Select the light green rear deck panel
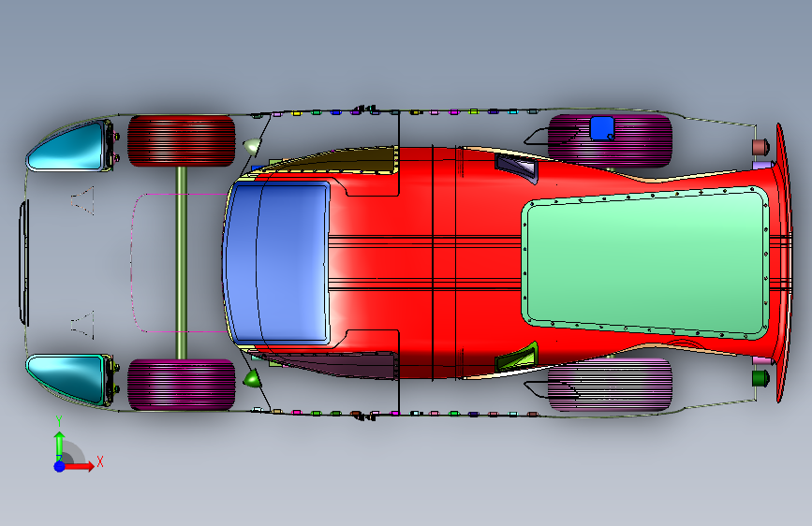Image resolution: width=812 pixels, height=526 pixels. [645, 264]
